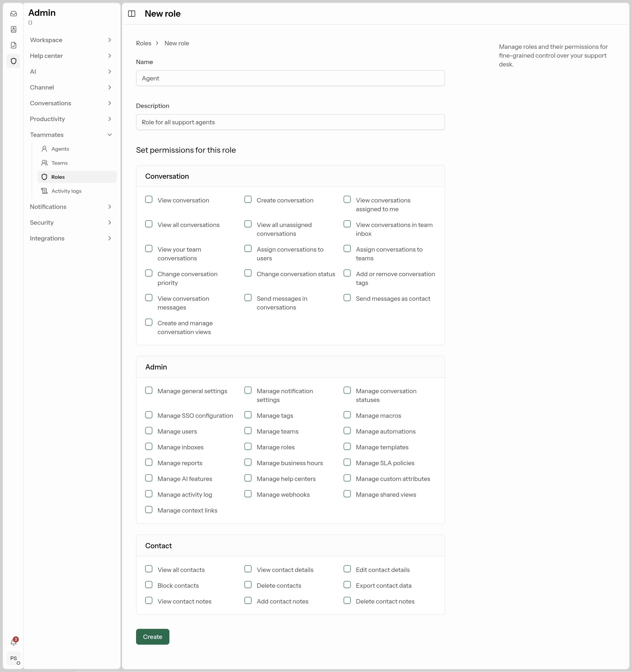
Task: Check Send messages as contact
Action: click(347, 298)
